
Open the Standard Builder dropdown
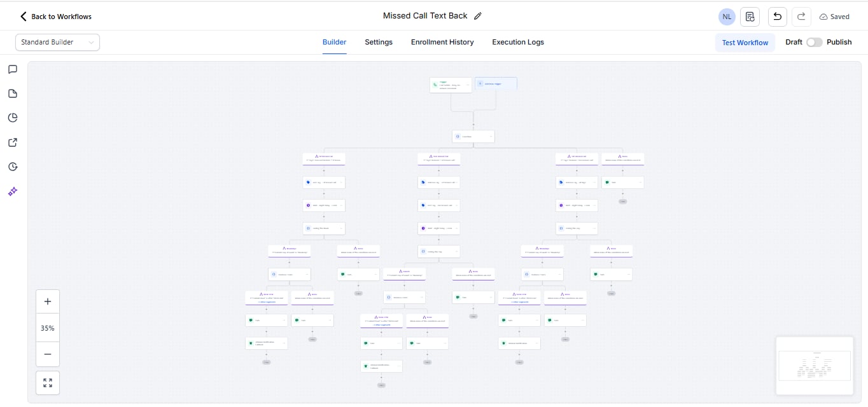[x=57, y=42]
